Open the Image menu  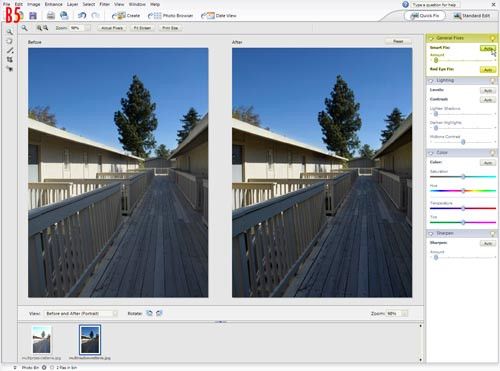coord(33,4)
